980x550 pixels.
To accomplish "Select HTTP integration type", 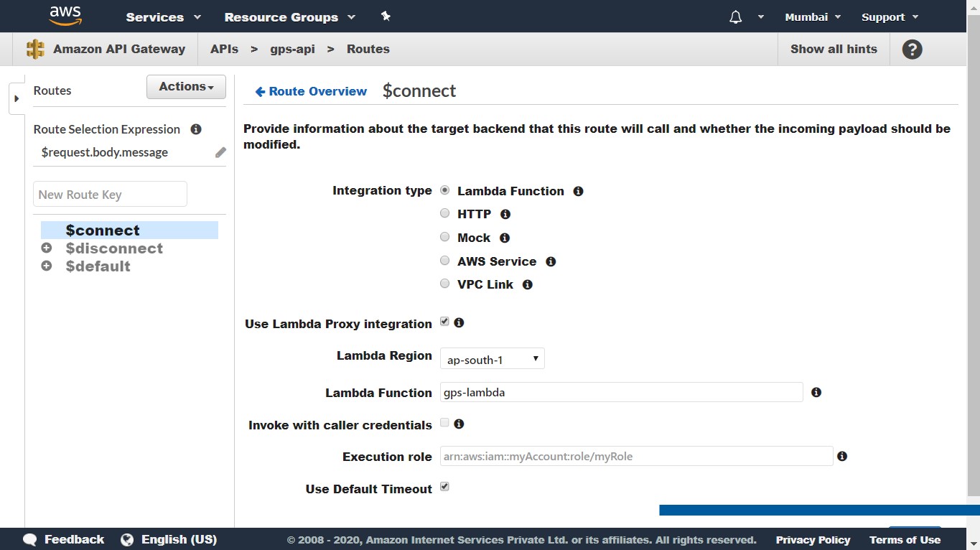I will (444, 213).
